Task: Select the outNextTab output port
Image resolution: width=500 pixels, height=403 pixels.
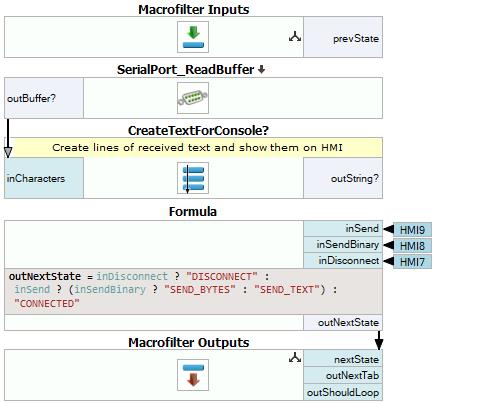Action: point(343,375)
